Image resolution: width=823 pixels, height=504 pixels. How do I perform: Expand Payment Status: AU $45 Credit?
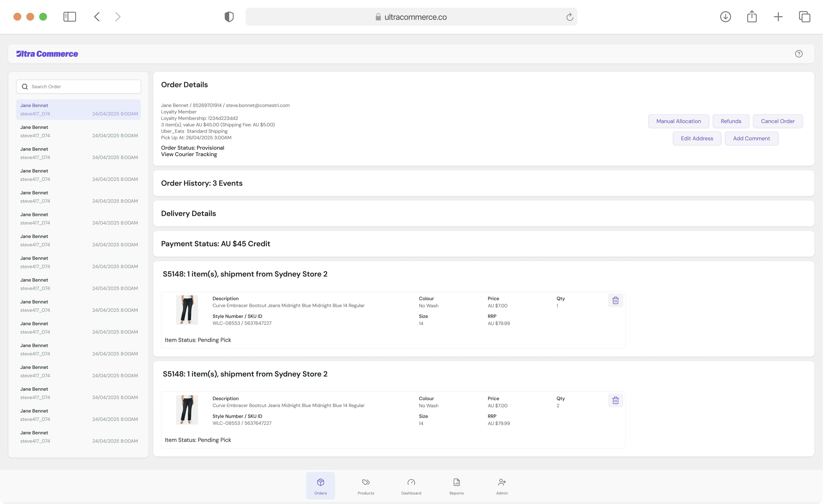tap(215, 244)
